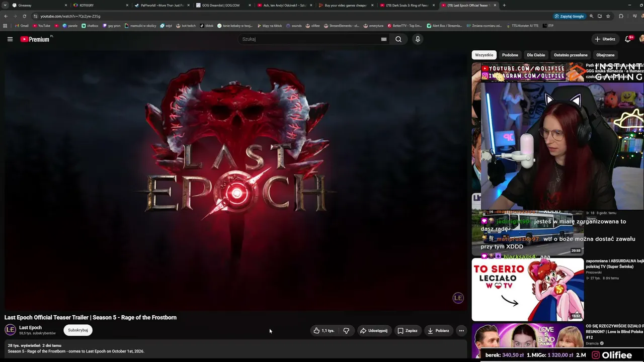Image resolution: width=644 pixels, height=362 pixels.
Task: Switch to Buy your video games cheaper tab
Action: click(346, 5)
